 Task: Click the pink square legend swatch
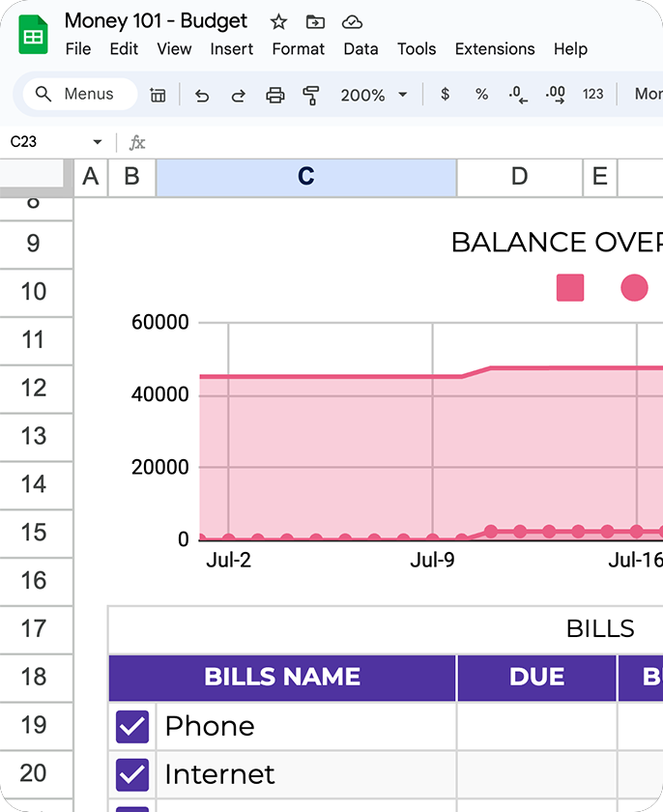570,288
